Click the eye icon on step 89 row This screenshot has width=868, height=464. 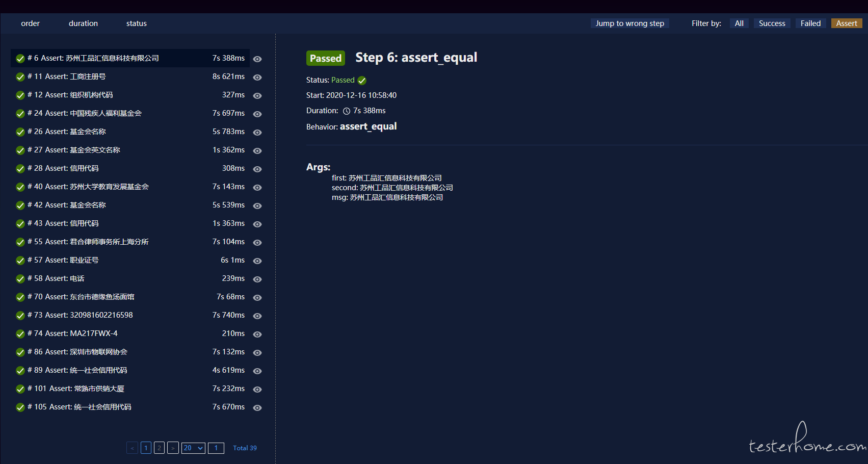257,371
